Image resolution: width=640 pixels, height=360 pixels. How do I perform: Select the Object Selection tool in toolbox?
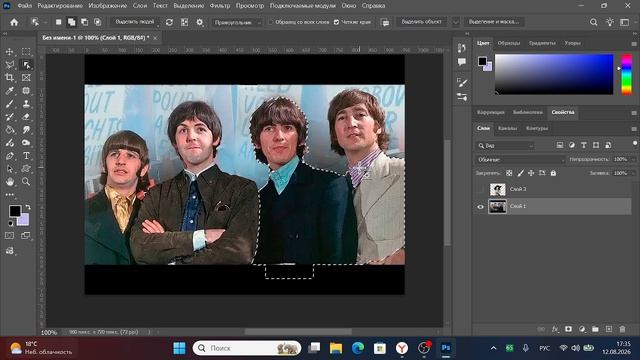(x=26, y=65)
